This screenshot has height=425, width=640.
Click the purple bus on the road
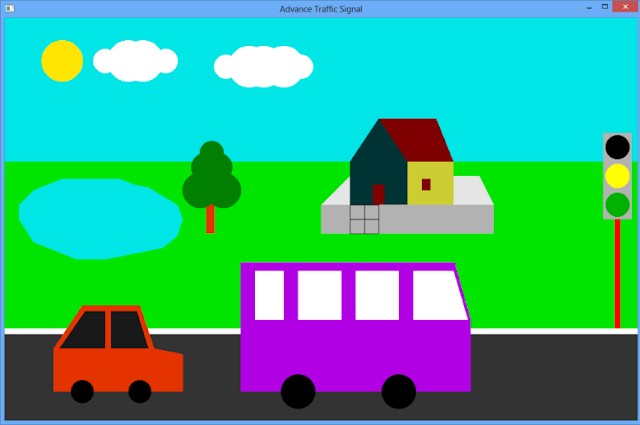pos(355,335)
